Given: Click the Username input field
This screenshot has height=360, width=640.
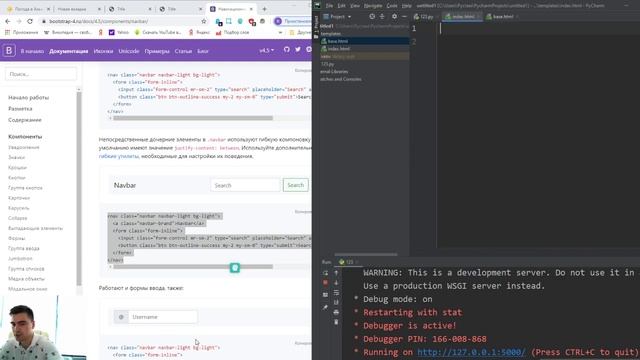Looking at the screenshot, I should (162, 317).
